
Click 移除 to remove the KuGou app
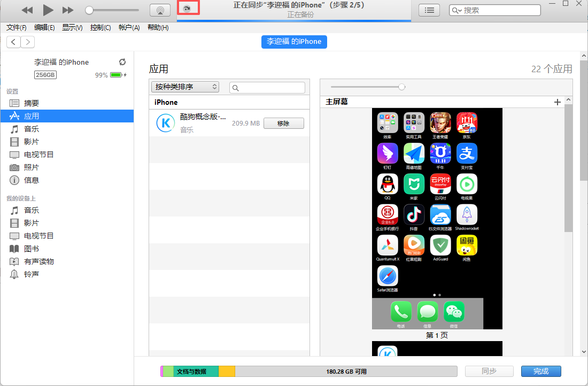[284, 123]
